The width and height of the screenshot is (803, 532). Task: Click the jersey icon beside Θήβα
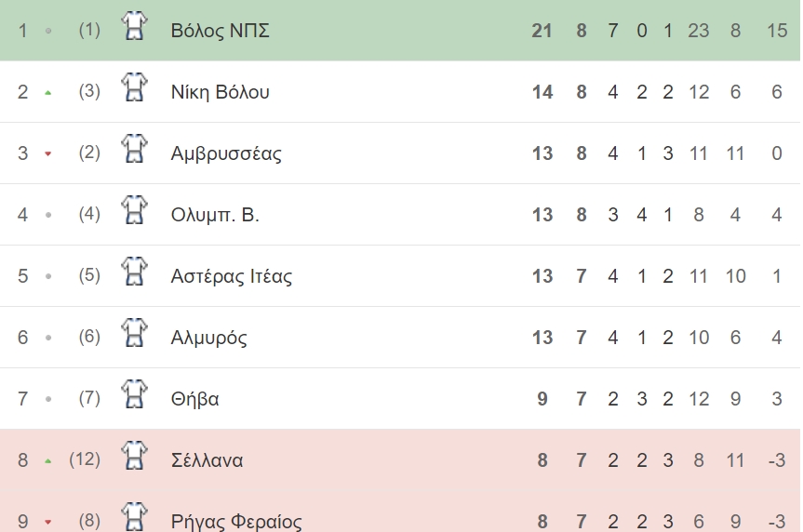click(x=134, y=394)
